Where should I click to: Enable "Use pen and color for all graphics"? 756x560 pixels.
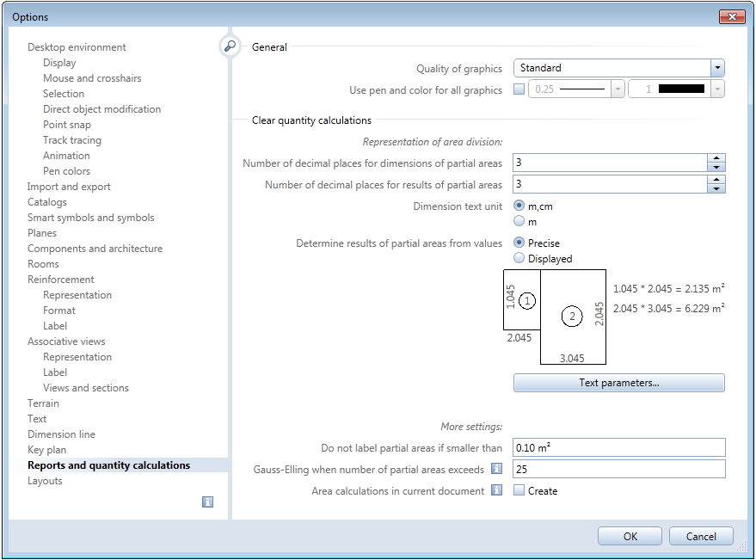point(519,89)
